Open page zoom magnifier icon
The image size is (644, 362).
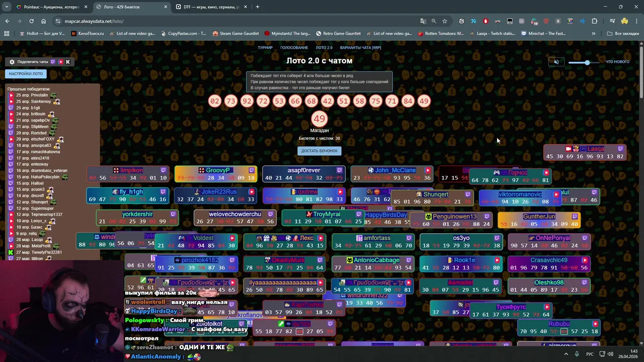point(434,21)
